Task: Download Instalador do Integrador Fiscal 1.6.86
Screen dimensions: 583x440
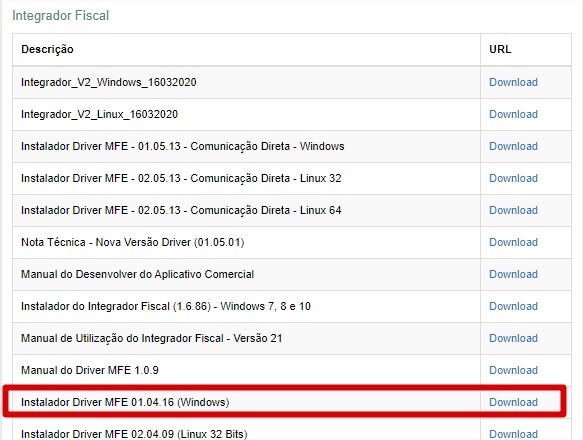Action: tap(513, 306)
